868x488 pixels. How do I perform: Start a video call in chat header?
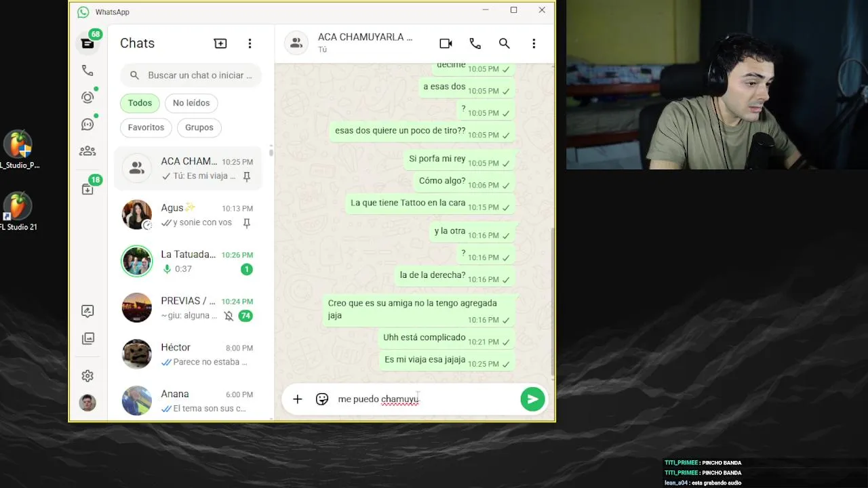(x=446, y=43)
